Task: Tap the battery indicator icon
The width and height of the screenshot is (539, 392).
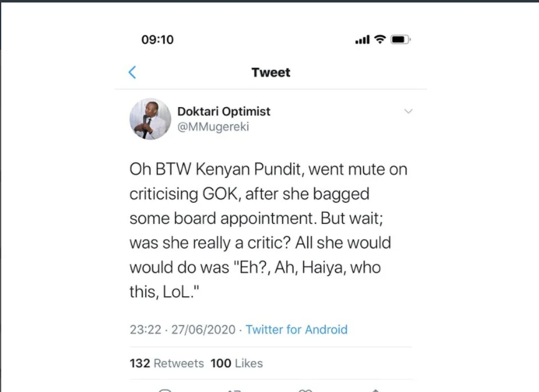Action: [x=400, y=40]
